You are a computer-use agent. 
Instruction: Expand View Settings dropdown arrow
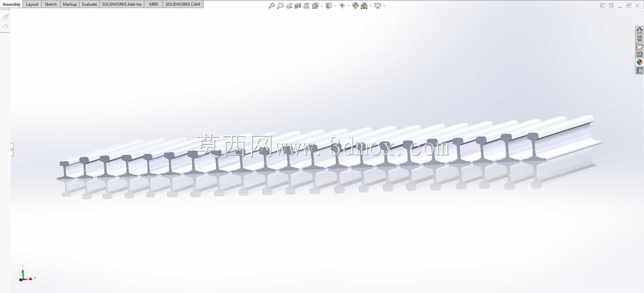(384, 6)
